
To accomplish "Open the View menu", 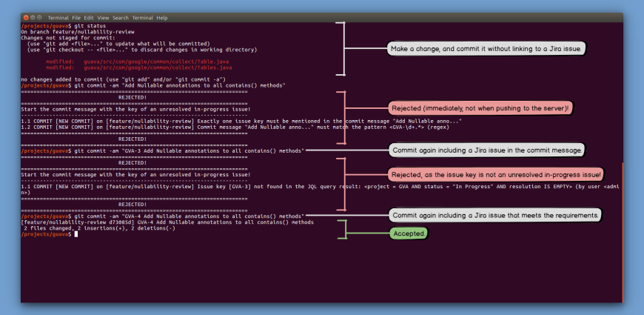I will pos(104,17).
